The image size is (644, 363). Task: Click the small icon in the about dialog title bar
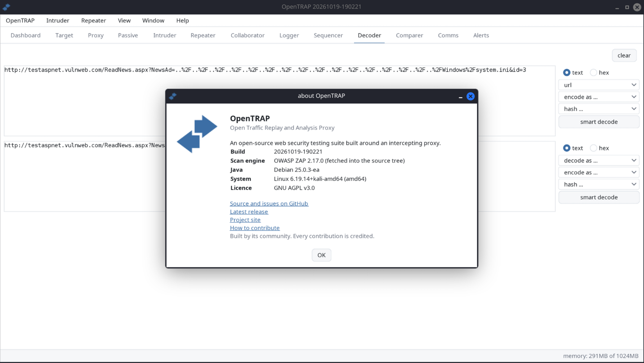click(173, 96)
